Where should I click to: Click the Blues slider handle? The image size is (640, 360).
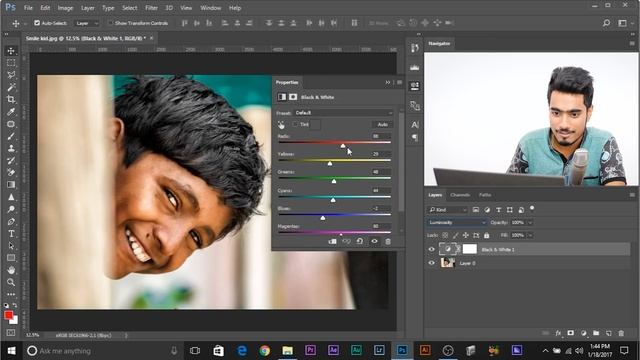pos(323,218)
